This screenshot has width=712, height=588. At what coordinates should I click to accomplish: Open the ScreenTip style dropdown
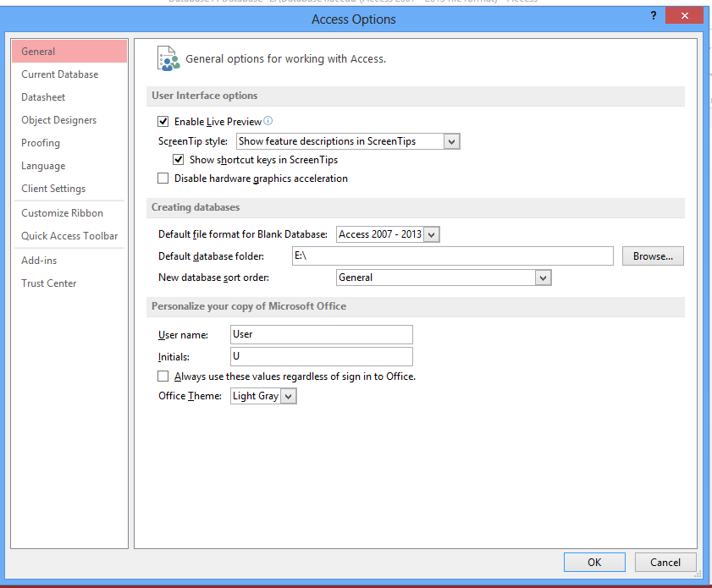coord(451,141)
